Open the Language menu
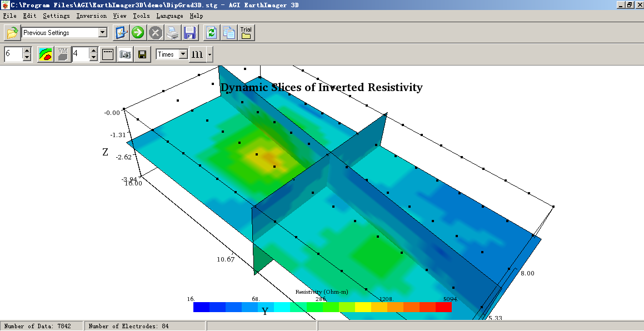The height and width of the screenshot is (331, 644). point(169,16)
